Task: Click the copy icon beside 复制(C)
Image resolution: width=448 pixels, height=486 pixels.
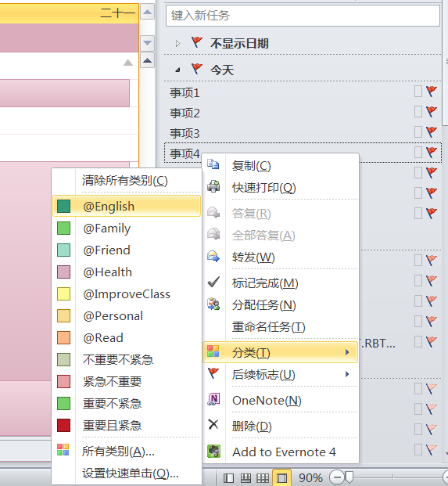Action: [213, 164]
